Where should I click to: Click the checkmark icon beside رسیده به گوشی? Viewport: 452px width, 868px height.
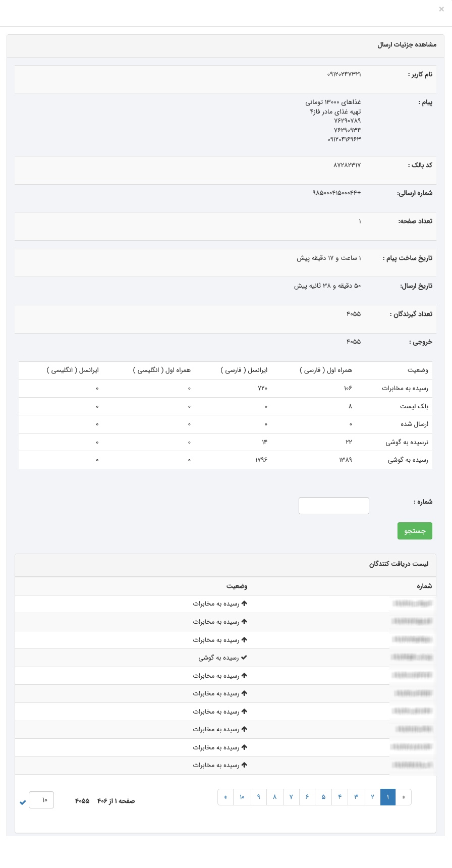pos(245,658)
